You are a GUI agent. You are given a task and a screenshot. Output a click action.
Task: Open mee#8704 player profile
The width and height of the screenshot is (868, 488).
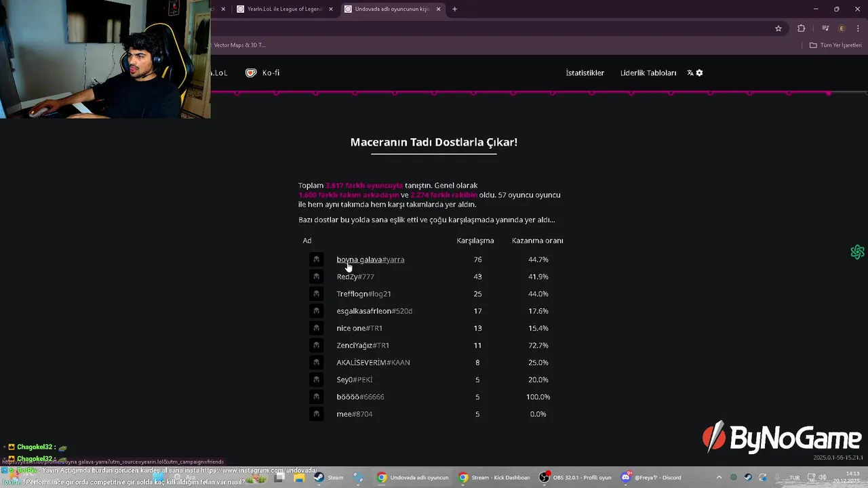355,414
